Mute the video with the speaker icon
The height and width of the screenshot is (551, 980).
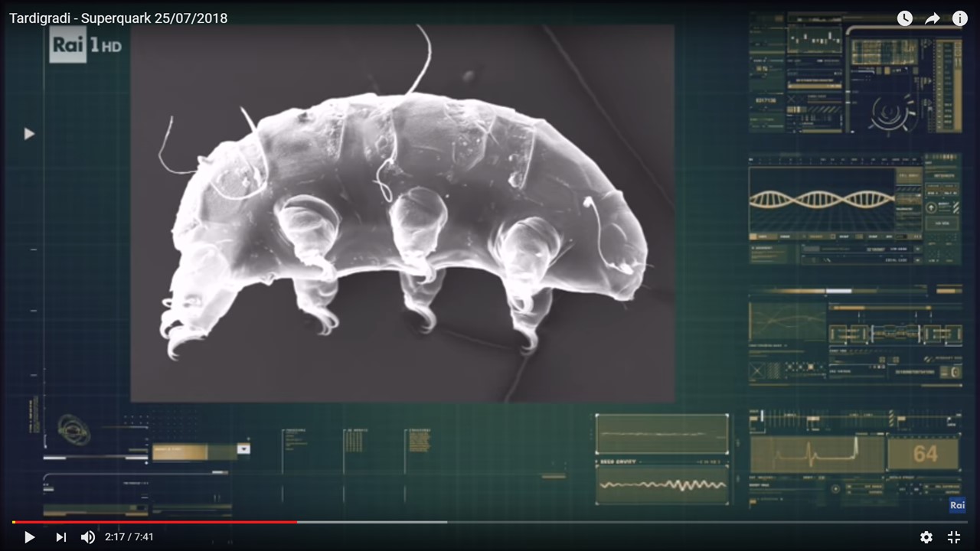click(x=88, y=537)
